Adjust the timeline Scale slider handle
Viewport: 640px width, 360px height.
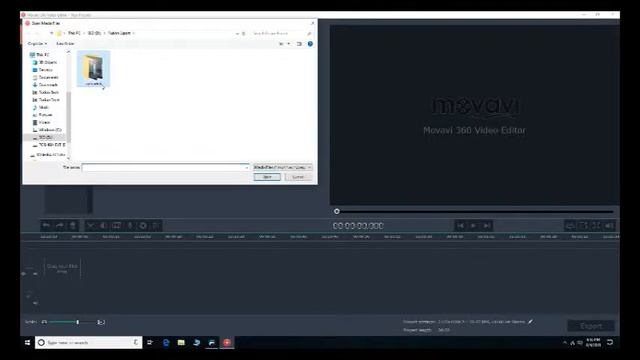(x=78, y=322)
